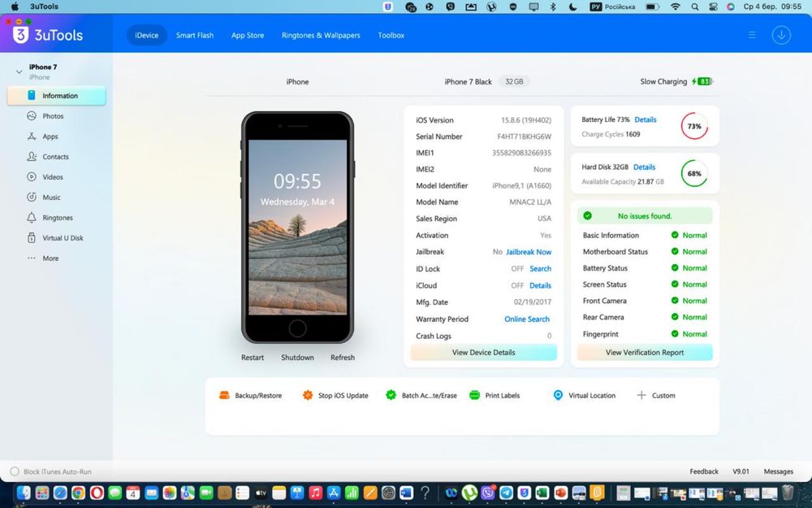Open Spotlight search in the menu bar
Viewport: 812px width, 508px height.
[x=695, y=7]
